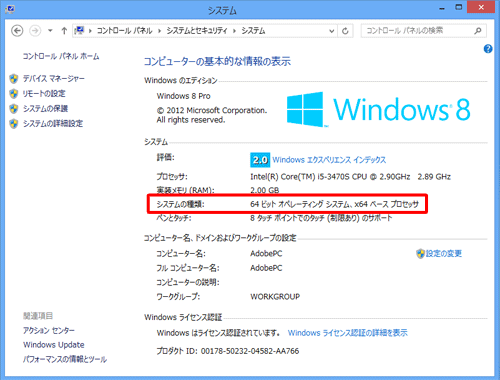Select the 2.00 GB RAM value
Viewport: 500px width, 380px height.
(x=265, y=190)
